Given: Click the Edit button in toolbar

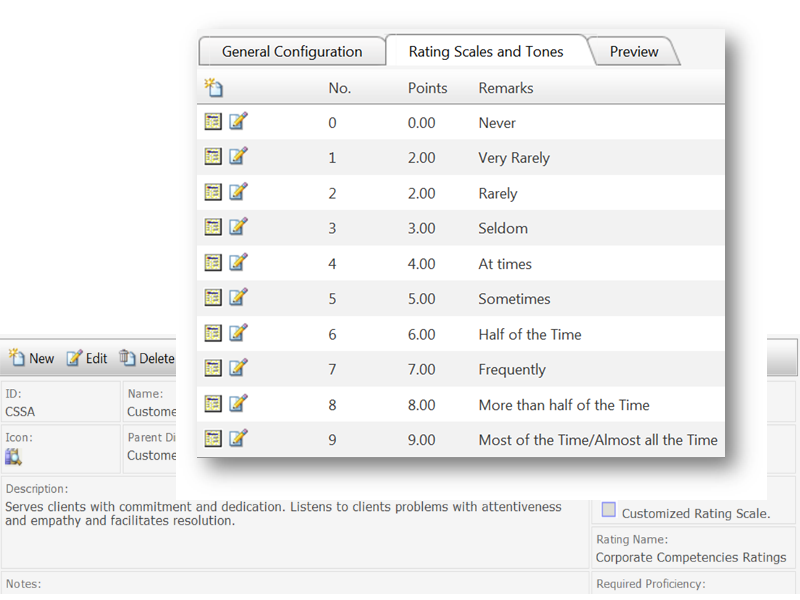Looking at the screenshot, I should (x=87, y=358).
